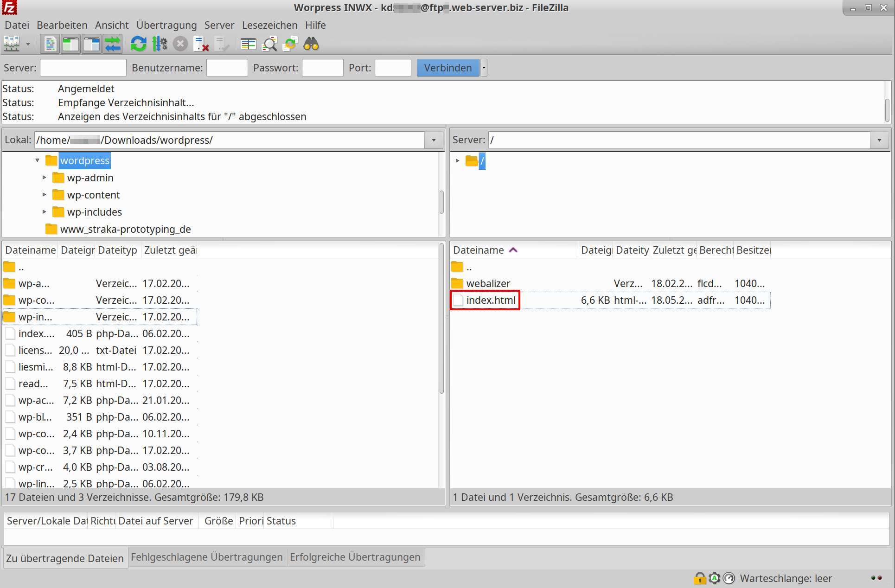Viewport: 895px width, 588px height.
Task: Select the local wp-bl... php file
Action: 100,417
